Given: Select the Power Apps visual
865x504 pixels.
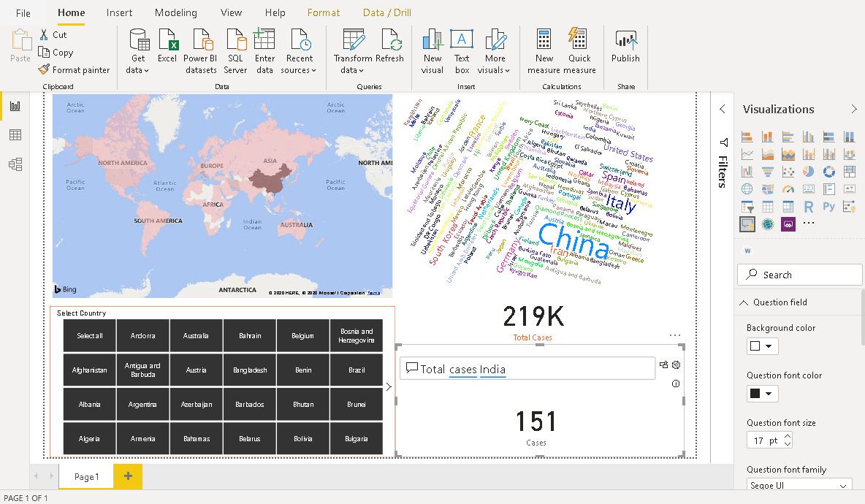Looking at the screenshot, I should (x=788, y=224).
